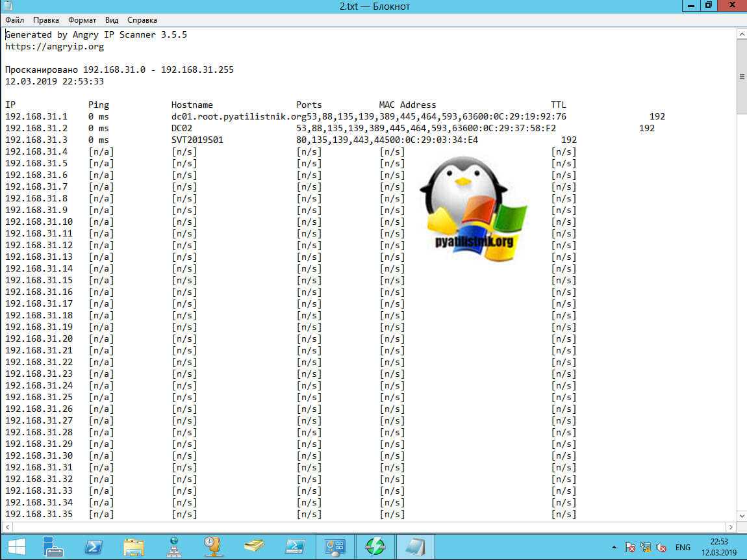This screenshot has height=560, width=747.
Task: Switch to the green Angry IP Scanner taskbar icon
Action: coord(375,546)
